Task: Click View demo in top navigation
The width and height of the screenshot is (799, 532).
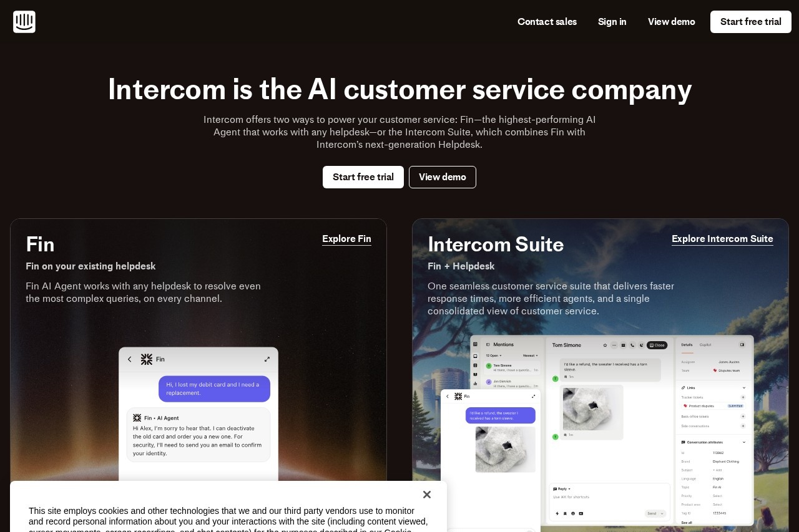Action: [x=672, y=22]
